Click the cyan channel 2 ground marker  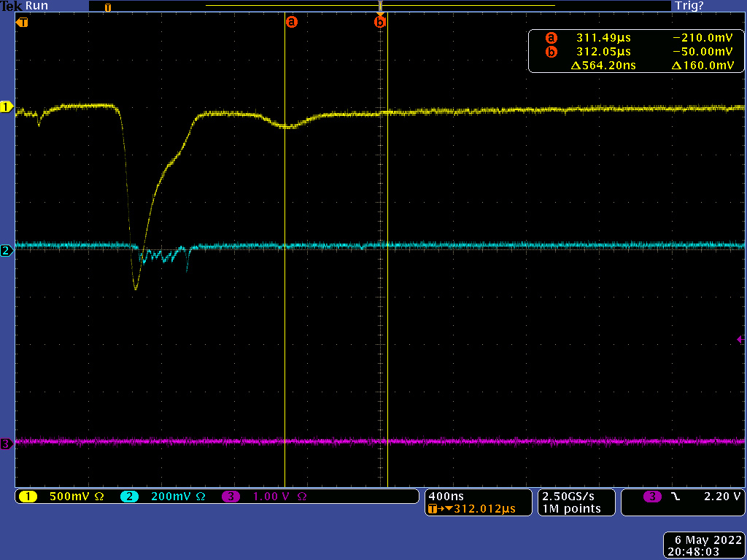[7, 251]
